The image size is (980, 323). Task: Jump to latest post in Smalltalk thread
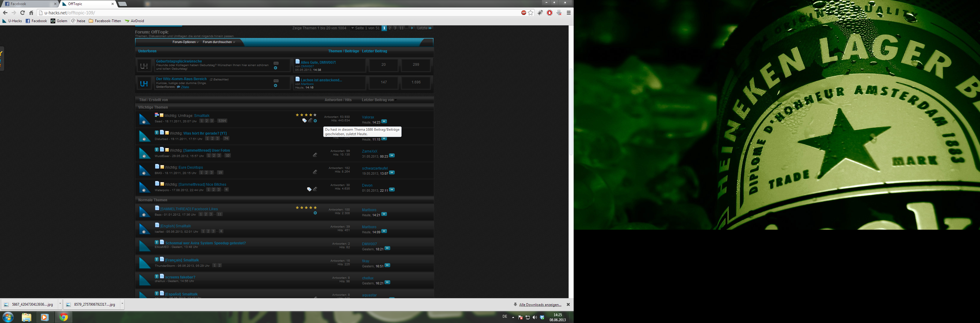384,121
